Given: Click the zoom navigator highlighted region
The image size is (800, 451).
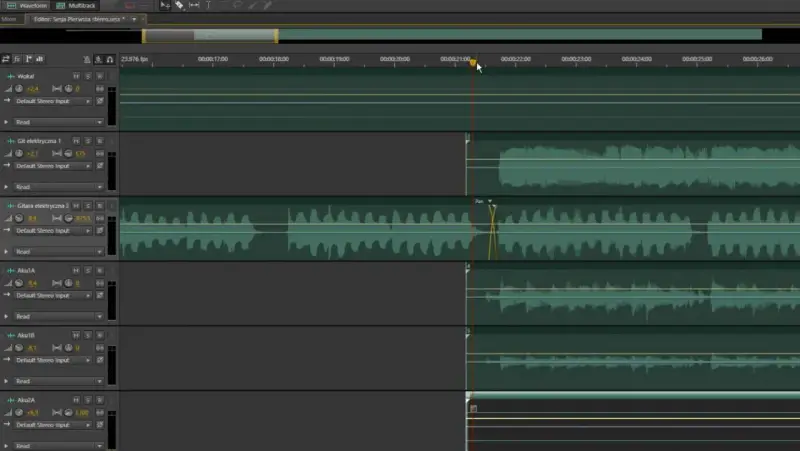Looking at the screenshot, I should point(210,36).
